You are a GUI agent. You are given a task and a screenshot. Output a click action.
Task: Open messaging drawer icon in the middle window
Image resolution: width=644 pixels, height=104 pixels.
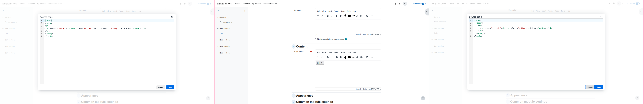(x=400, y=4)
